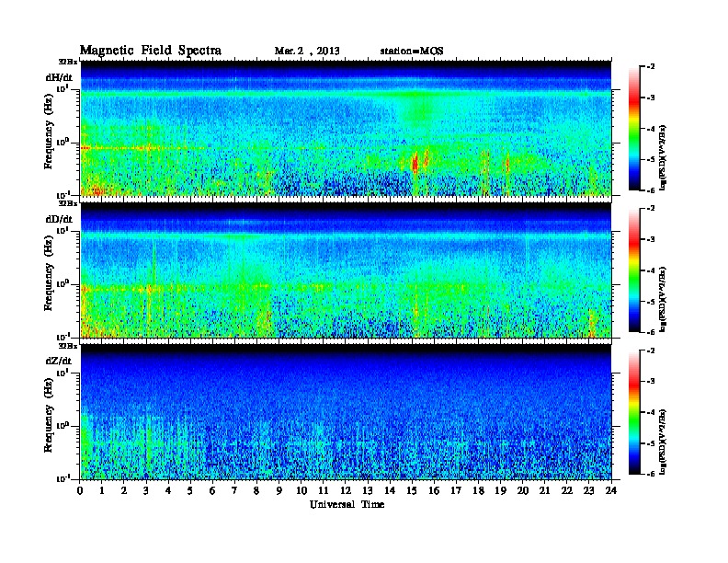The height and width of the screenshot is (563, 728).
Task: Click hour '3' on the time axis
Action: pos(146,490)
